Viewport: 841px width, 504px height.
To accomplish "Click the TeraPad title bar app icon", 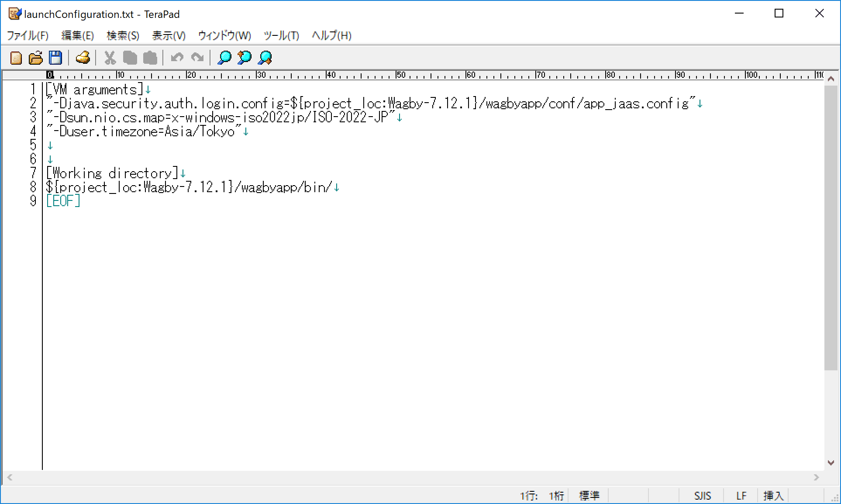I will 14,14.
